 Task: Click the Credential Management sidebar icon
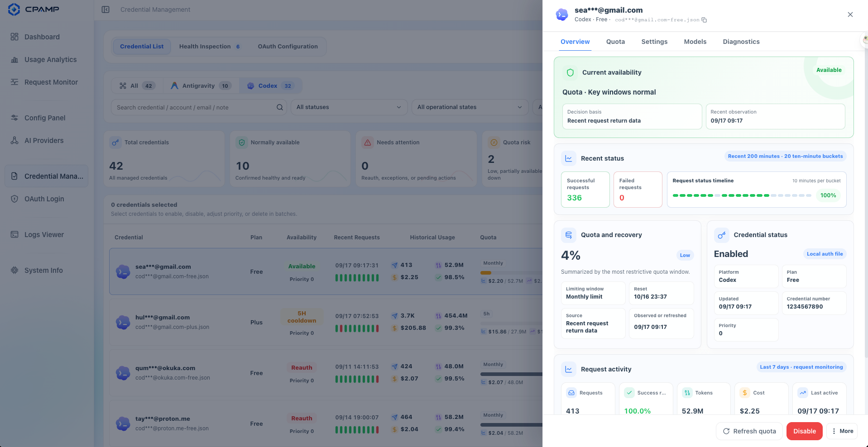pyautogui.click(x=14, y=176)
